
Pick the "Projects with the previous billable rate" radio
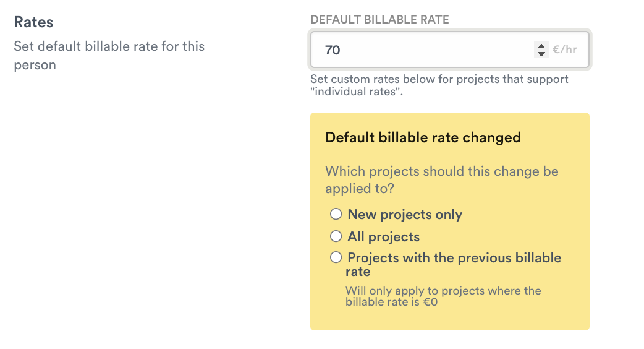(x=336, y=257)
